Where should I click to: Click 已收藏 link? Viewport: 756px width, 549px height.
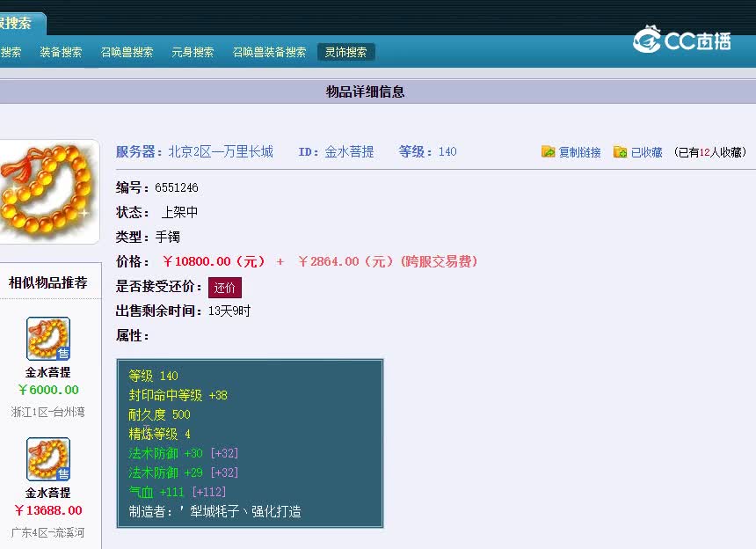point(646,152)
